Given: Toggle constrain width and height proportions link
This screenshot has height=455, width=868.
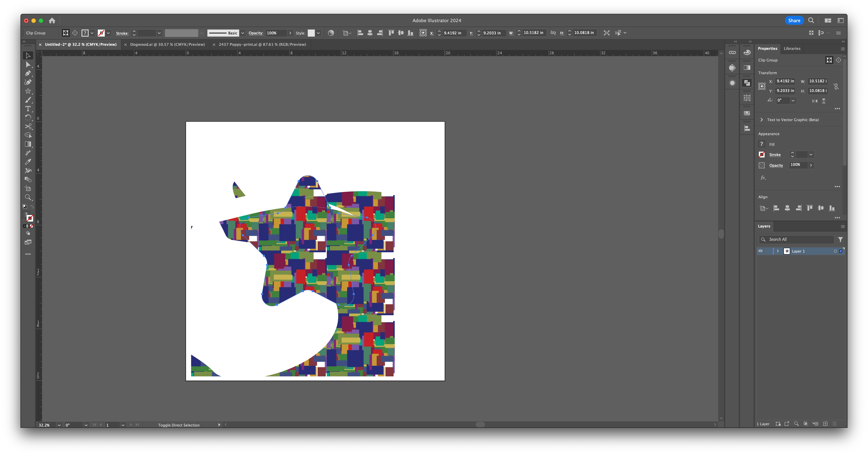Looking at the screenshot, I should 836,86.
